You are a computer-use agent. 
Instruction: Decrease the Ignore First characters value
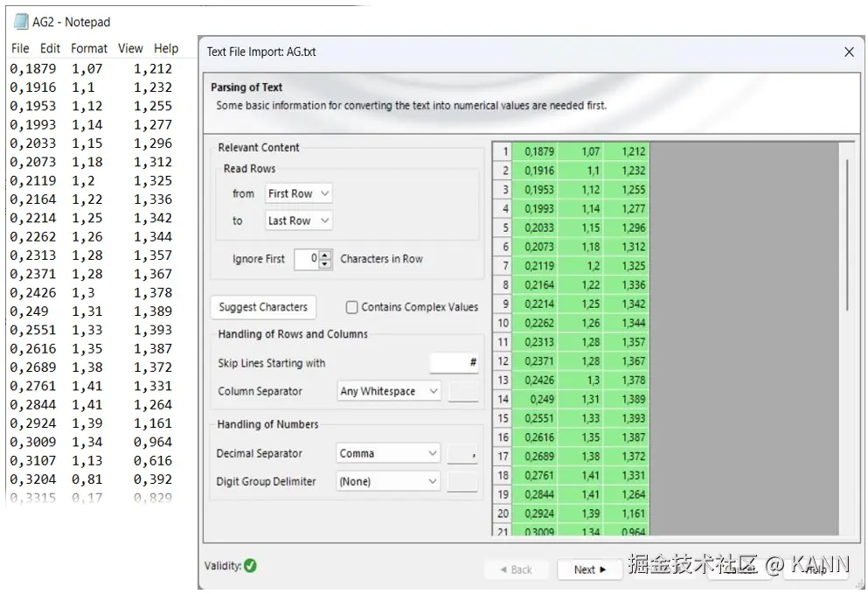pos(325,264)
